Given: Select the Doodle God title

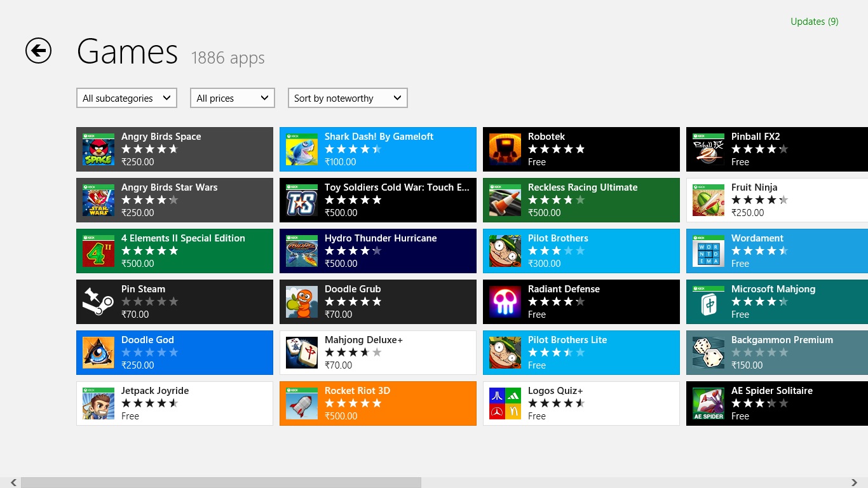Looking at the screenshot, I should pyautogui.click(x=147, y=340).
